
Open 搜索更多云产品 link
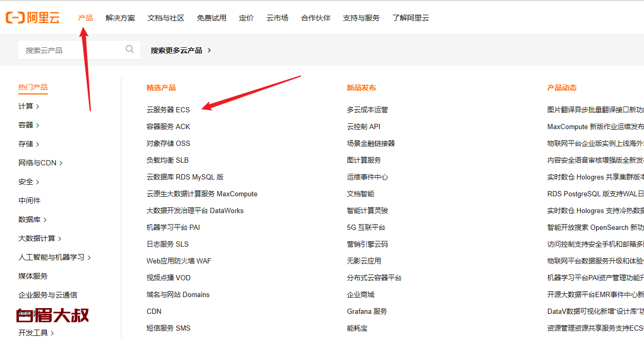[181, 50]
